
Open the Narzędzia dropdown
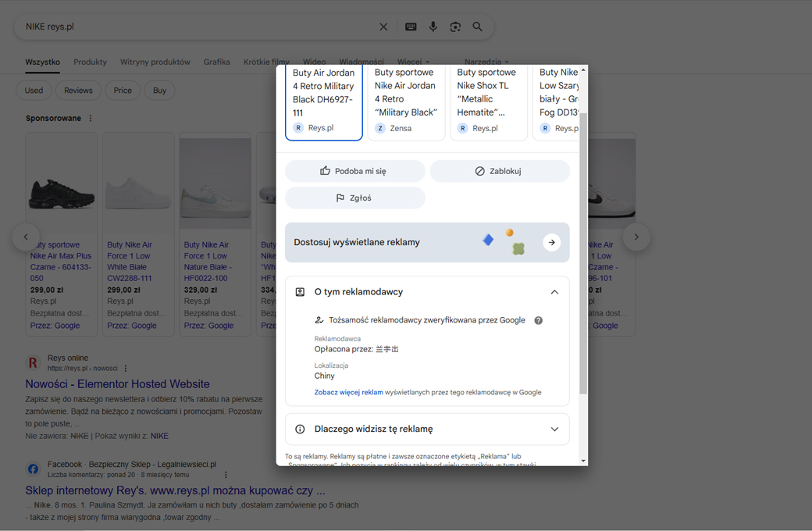[x=486, y=62]
